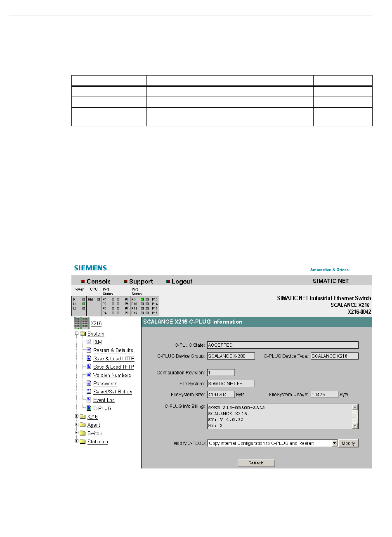
Task: Open the C-PLUG link
Action: (102, 409)
